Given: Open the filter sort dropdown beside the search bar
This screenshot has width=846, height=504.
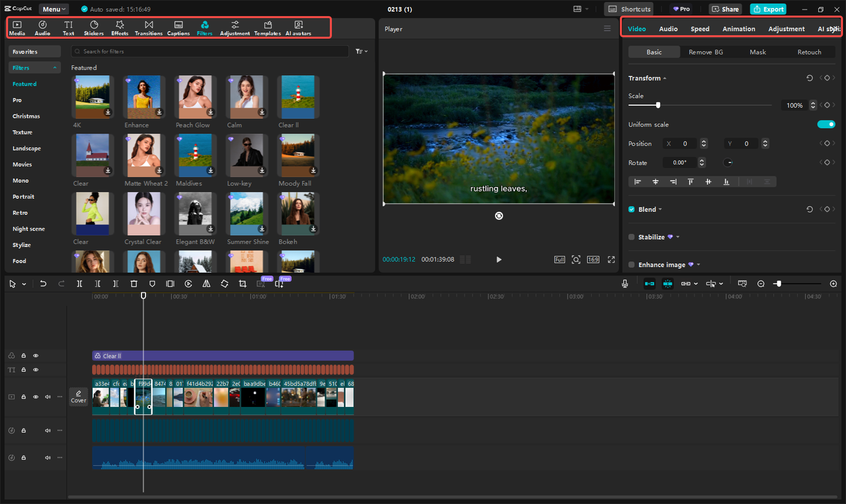Looking at the screenshot, I should pos(361,51).
